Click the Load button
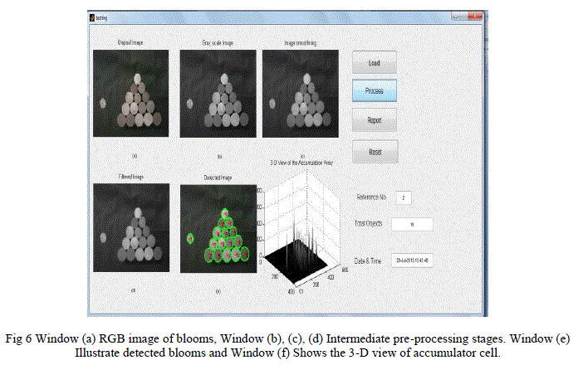The width and height of the screenshot is (588, 365). pyautogui.click(x=374, y=62)
